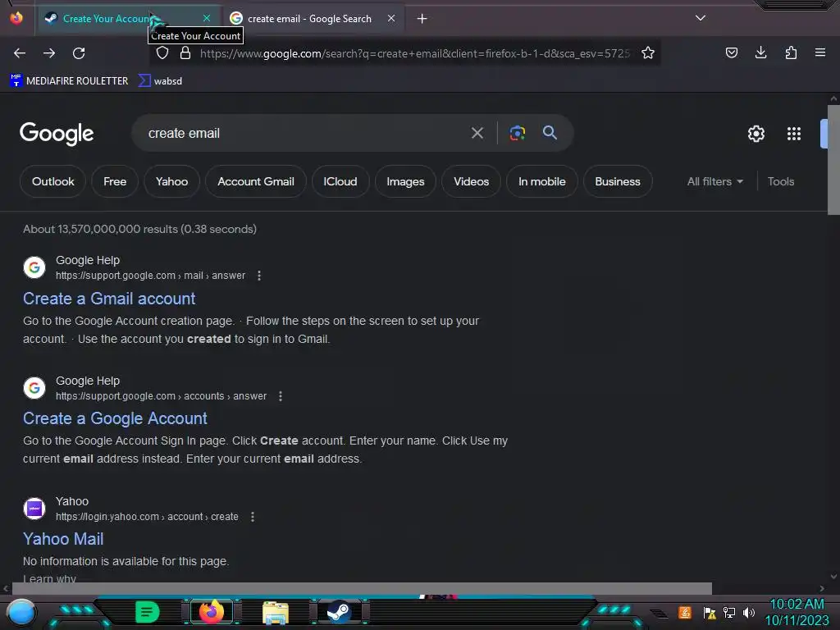Image resolution: width=840 pixels, height=630 pixels.
Task: Click the site security padlock icon
Action: point(185,52)
